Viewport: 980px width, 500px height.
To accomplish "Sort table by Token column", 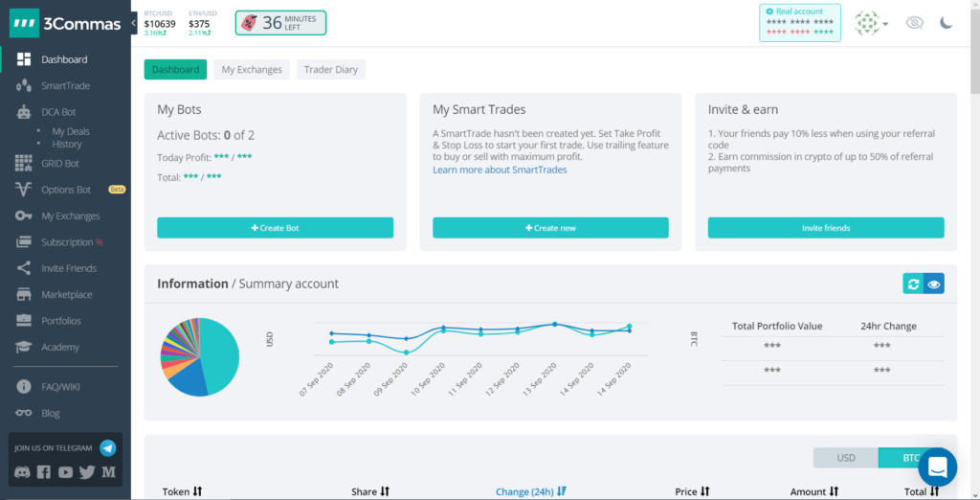I will pyautogui.click(x=182, y=492).
